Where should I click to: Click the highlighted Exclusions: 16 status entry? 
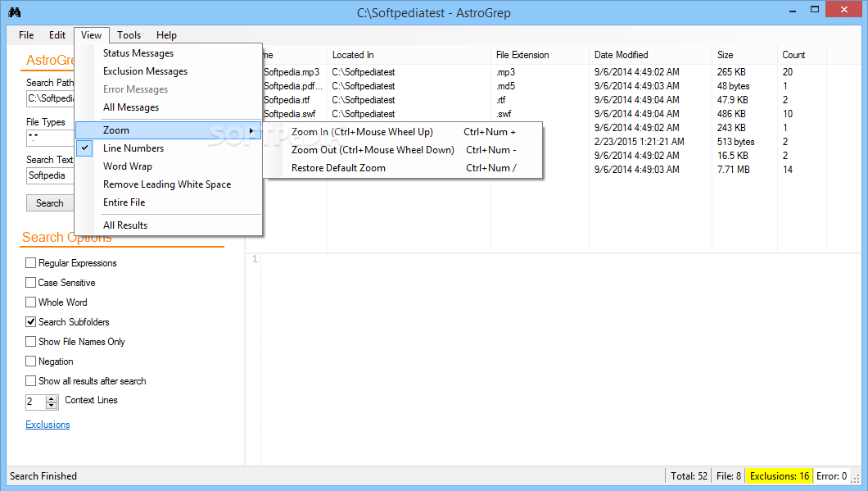click(779, 476)
